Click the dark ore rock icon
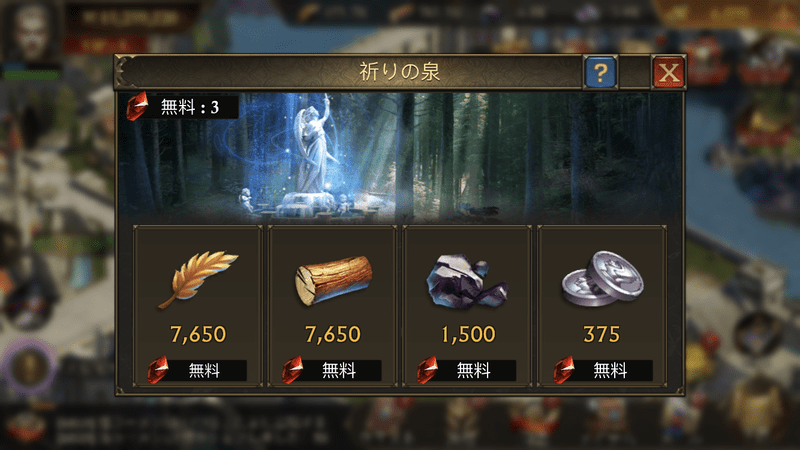 pos(466,282)
